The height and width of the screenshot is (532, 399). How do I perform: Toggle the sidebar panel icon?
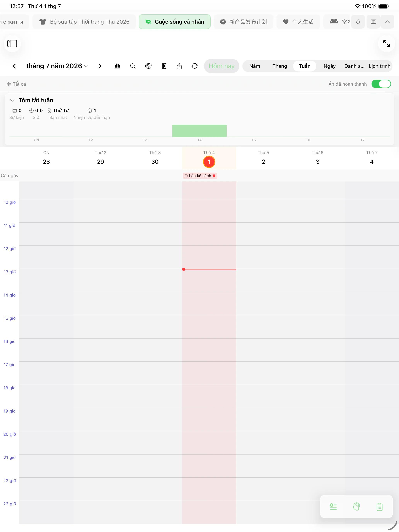(x=12, y=43)
